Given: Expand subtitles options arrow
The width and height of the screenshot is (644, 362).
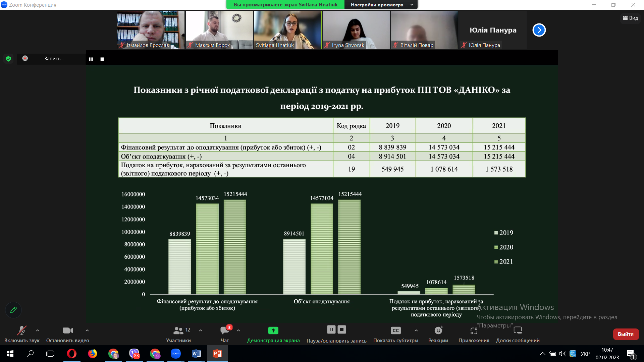Looking at the screenshot, I should (x=416, y=330).
